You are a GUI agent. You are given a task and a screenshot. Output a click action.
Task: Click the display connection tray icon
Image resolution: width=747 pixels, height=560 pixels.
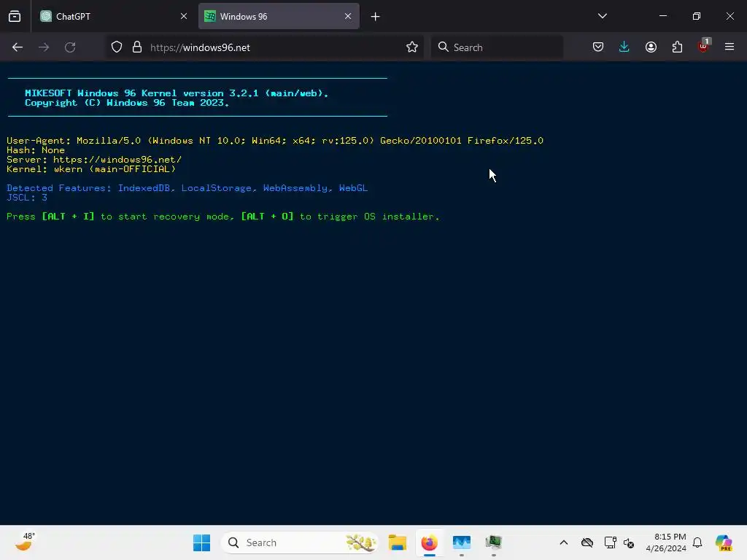tap(610, 542)
